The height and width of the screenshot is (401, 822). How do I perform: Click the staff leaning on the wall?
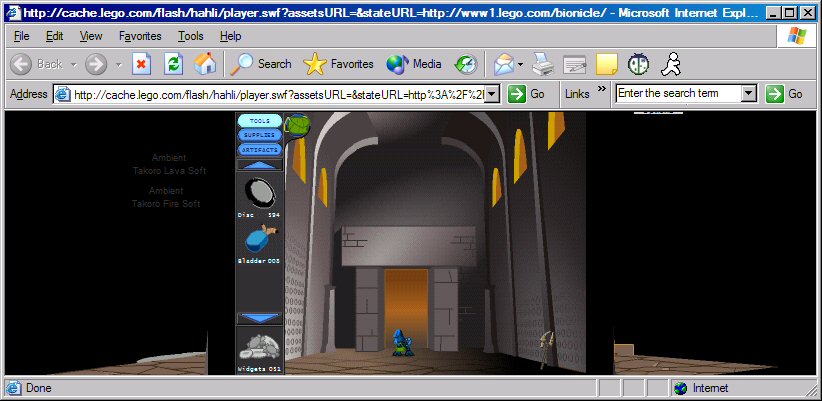547,349
